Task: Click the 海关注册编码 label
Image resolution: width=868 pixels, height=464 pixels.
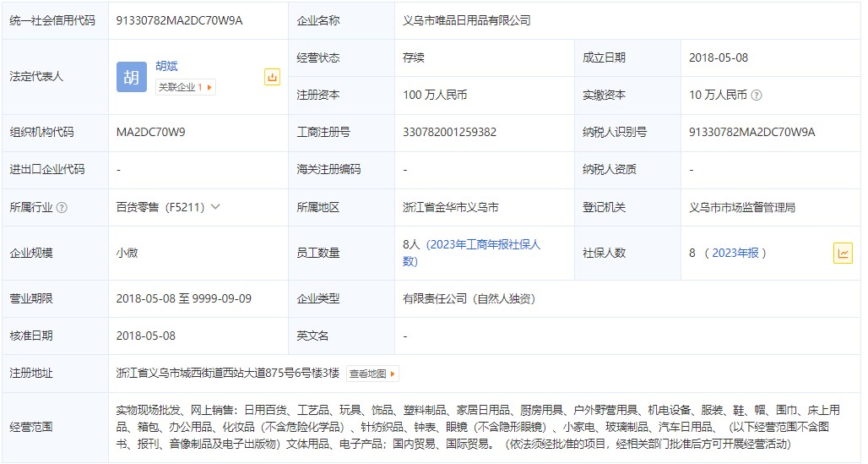Action: pos(328,169)
